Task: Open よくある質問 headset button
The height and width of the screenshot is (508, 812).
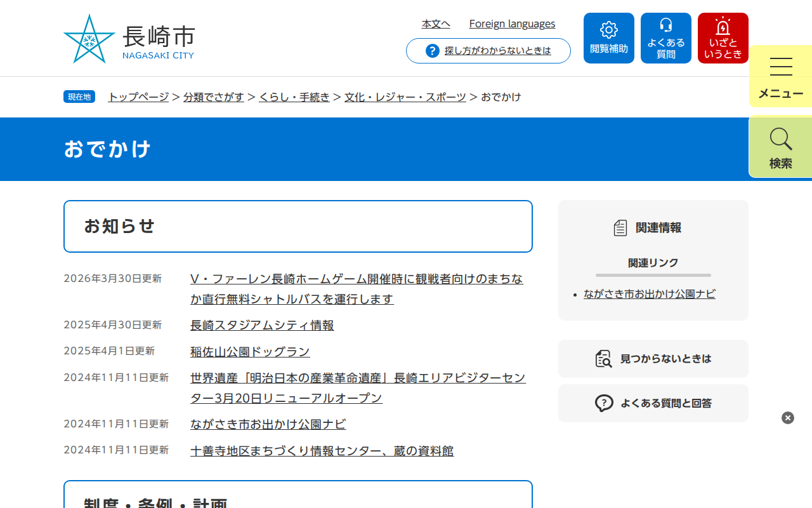Action: click(666, 38)
